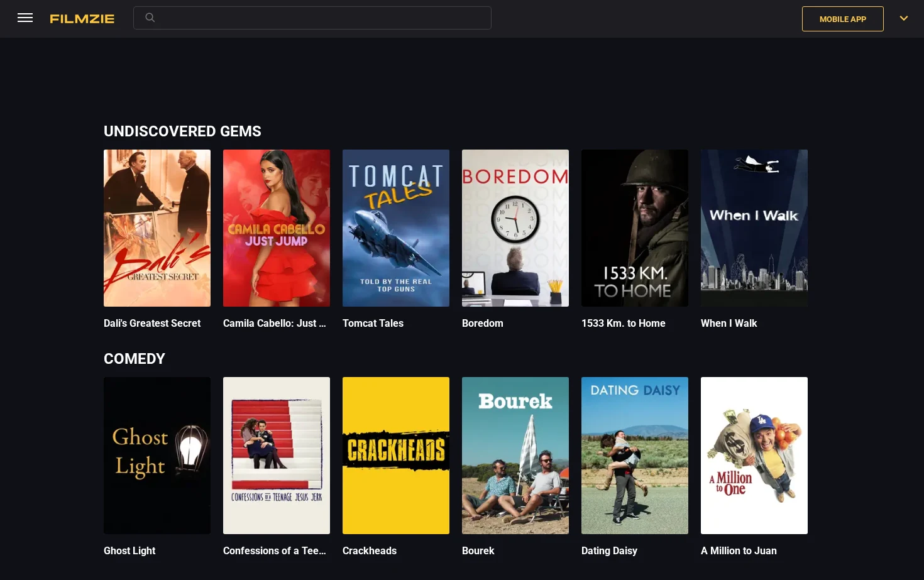Open the Bourek title link
This screenshot has width=924, height=580.
tap(478, 550)
